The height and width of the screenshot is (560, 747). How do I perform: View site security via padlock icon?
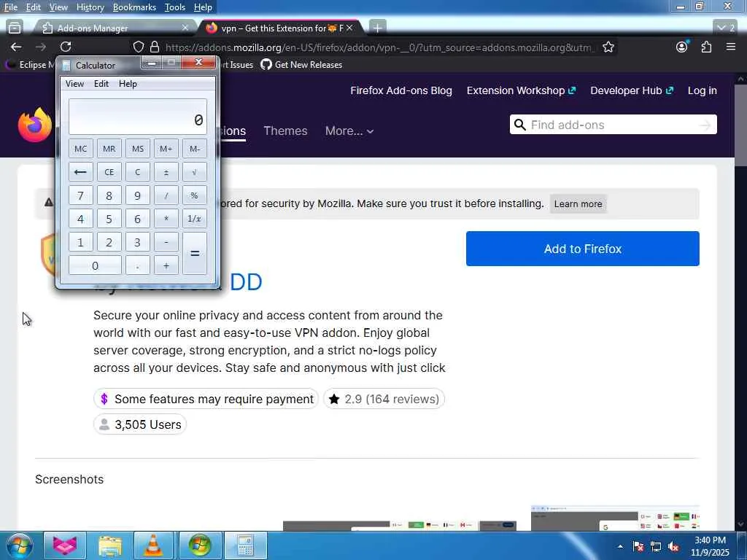click(x=155, y=47)
